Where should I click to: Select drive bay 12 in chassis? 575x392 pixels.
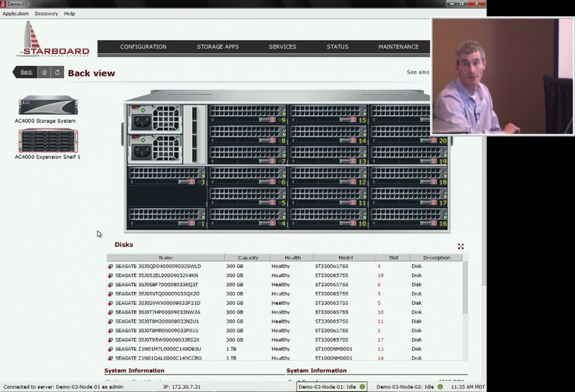328,176
